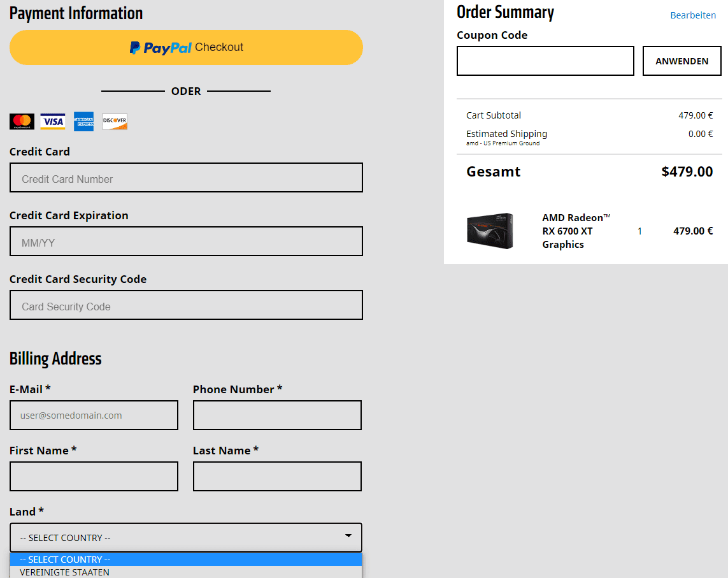Click the AMD Radeon RX 6700 XT thumbnail
The width and height of the screenshot is (728, 578).
[490, 231]
